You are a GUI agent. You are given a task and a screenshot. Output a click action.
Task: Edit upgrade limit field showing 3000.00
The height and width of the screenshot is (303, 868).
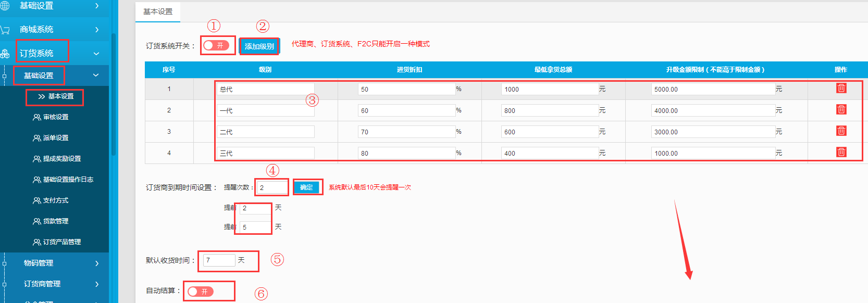713,132
